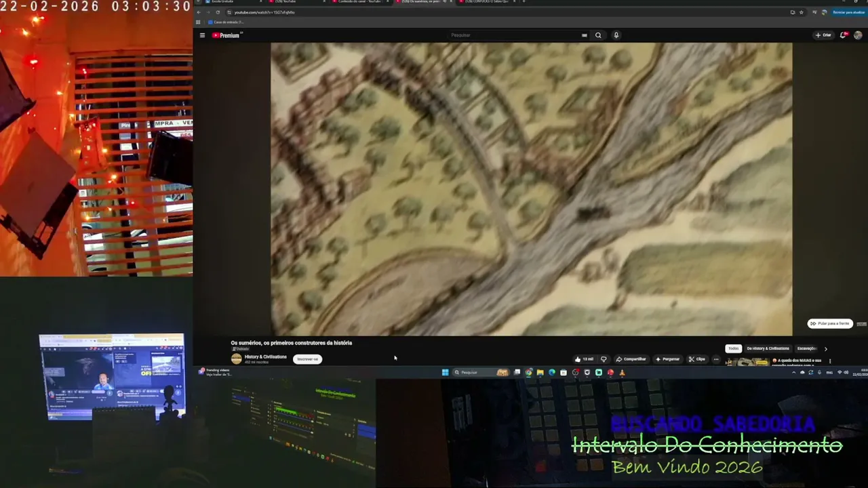Viewport: 868px width, 488px height.
Task: Go to YouTube Premium home logo
Action: tap(227, 35)
